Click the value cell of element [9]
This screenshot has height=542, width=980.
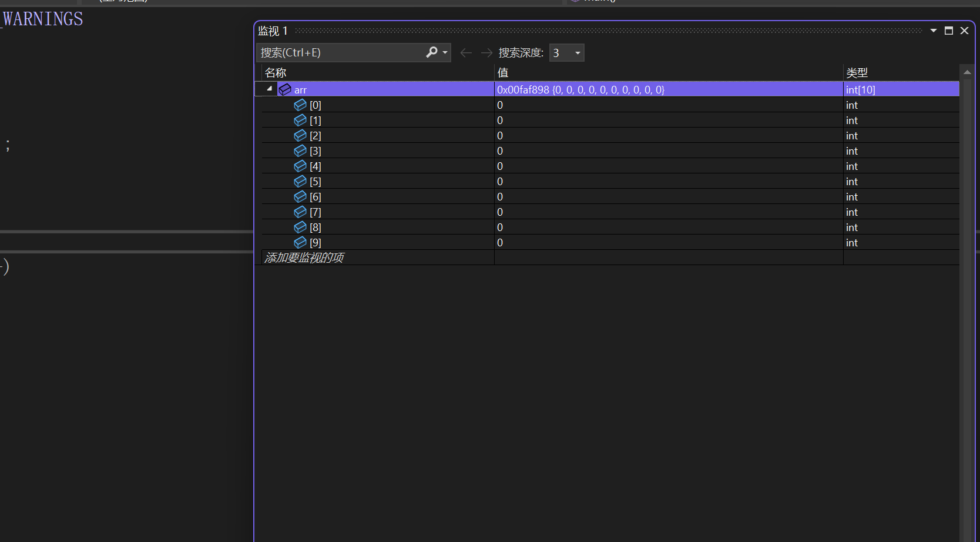click(669, 243)
